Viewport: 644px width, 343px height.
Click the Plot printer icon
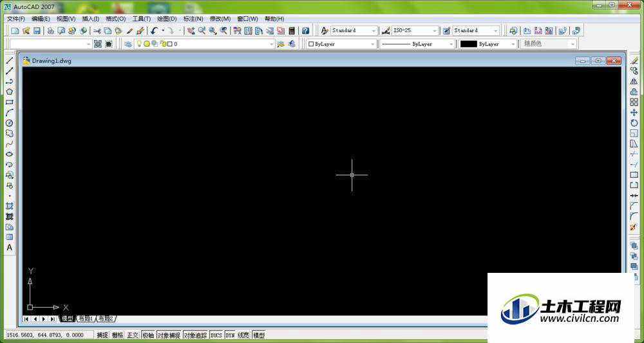[x=50, y=31]
